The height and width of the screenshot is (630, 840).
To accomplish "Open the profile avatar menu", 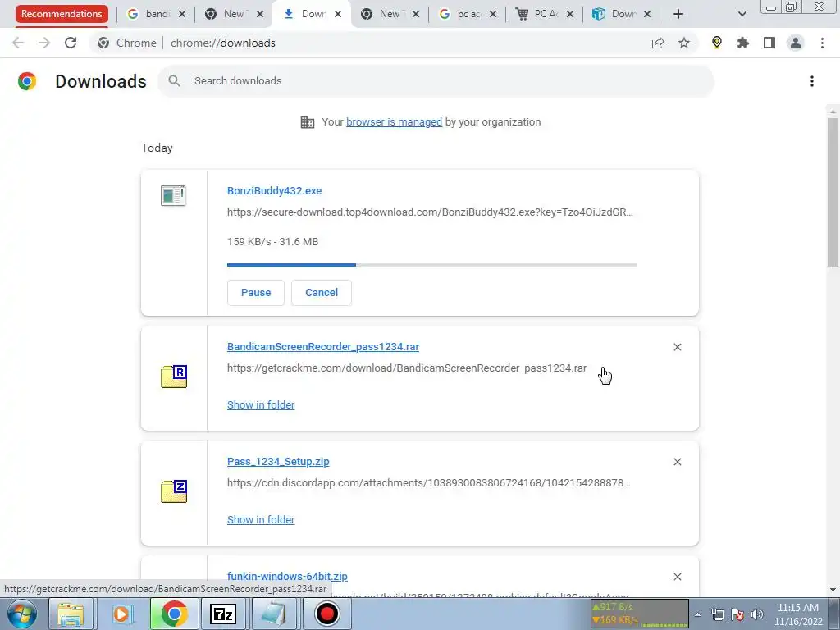I will click(796, 43).
